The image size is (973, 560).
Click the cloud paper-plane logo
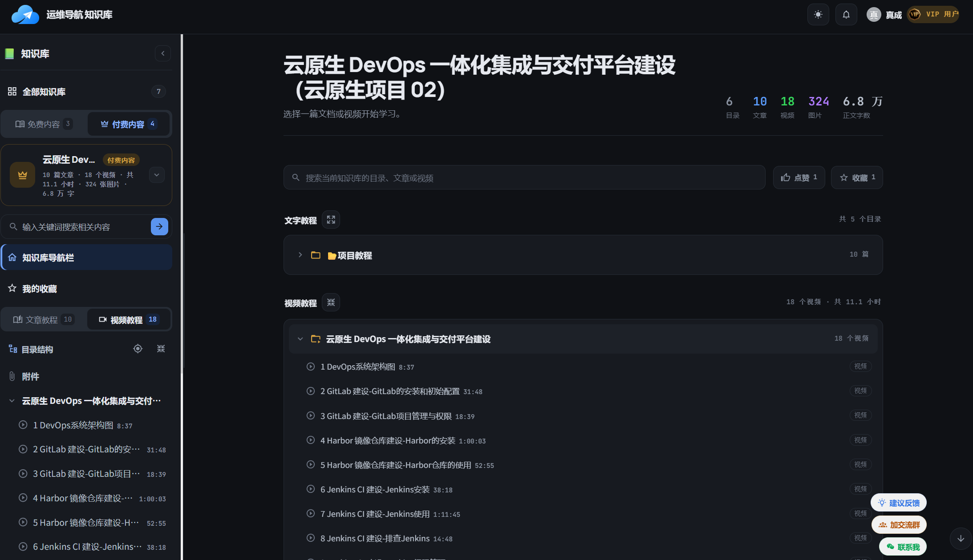pyautogui.click(x=25, y=15)
